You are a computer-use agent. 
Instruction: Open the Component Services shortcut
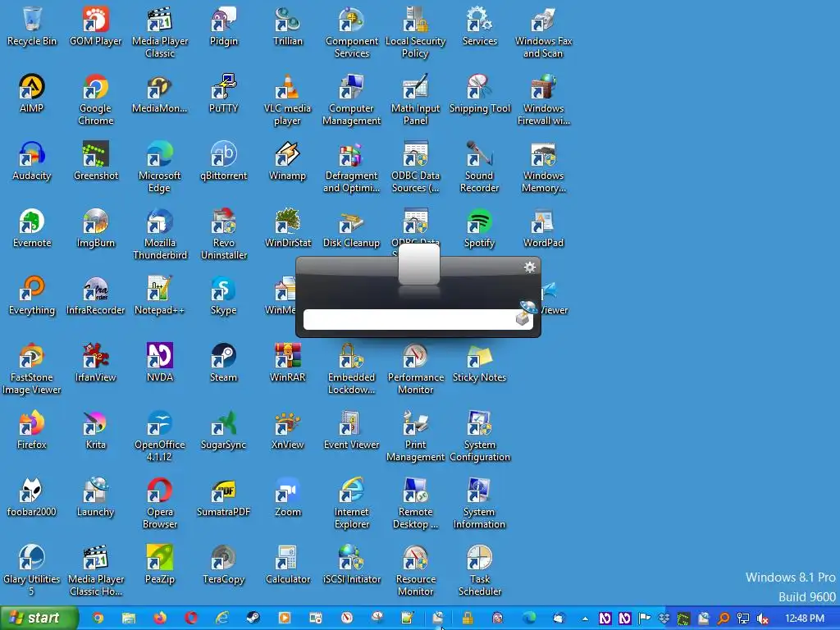coord(351,32)
